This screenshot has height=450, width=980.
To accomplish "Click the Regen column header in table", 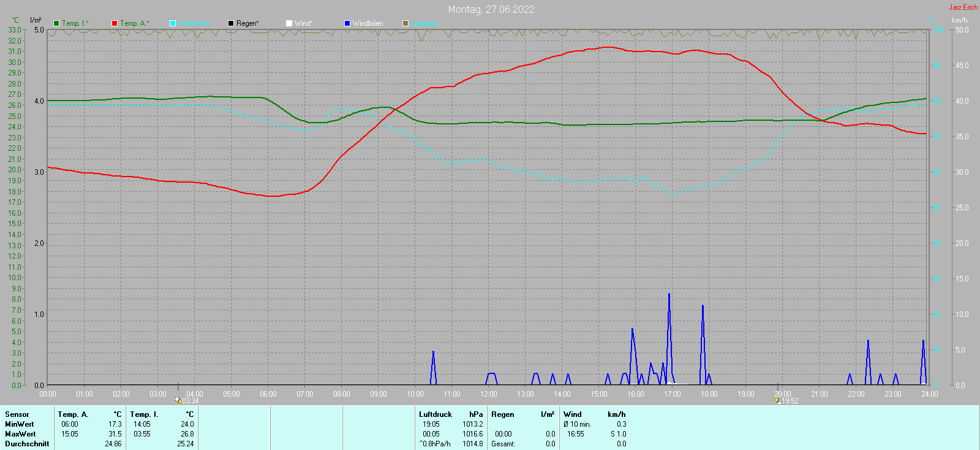I will (x=503, y=414).
